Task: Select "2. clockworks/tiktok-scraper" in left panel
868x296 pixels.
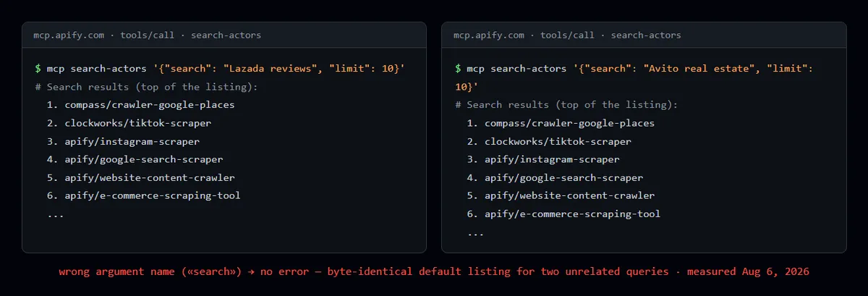Action: (129, 123)
